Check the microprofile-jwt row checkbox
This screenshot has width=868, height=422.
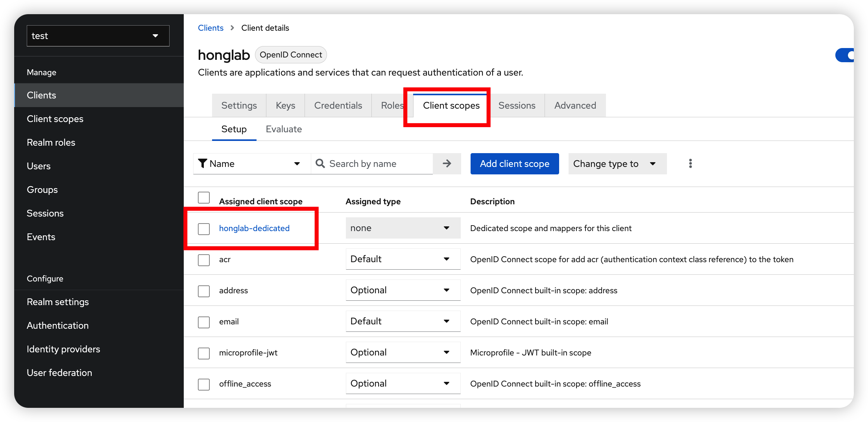204,353
